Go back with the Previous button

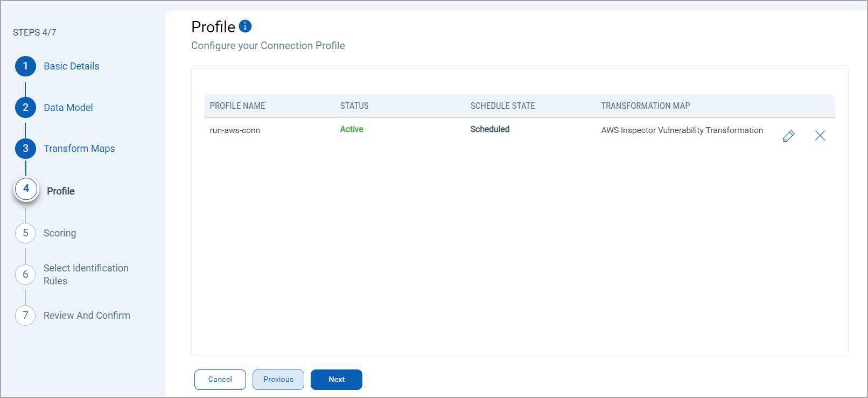point(278,380)
